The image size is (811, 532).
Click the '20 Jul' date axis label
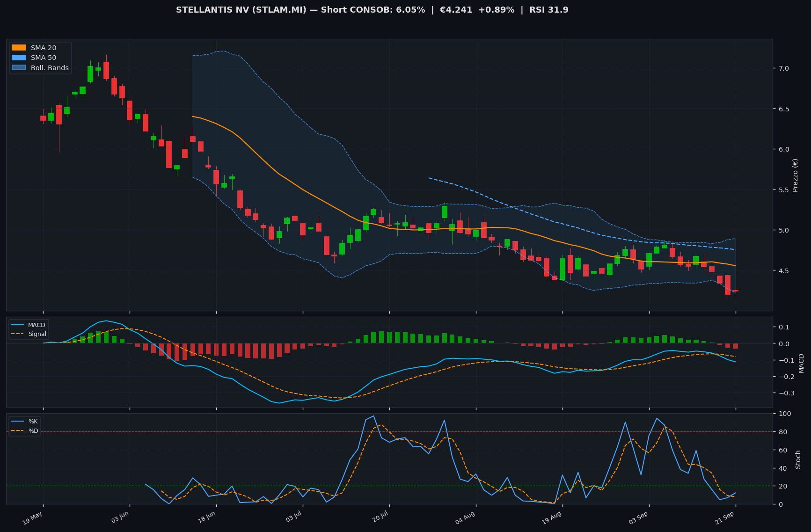380,518
